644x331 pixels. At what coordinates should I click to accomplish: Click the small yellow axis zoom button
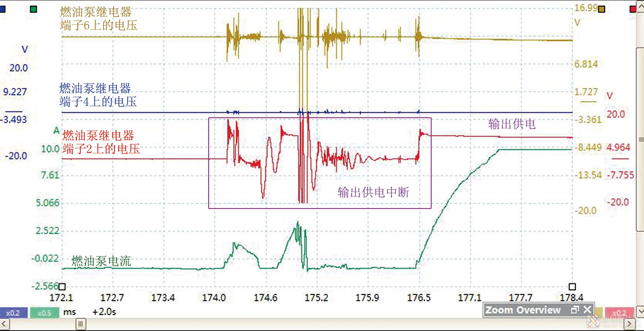(598, 312)
